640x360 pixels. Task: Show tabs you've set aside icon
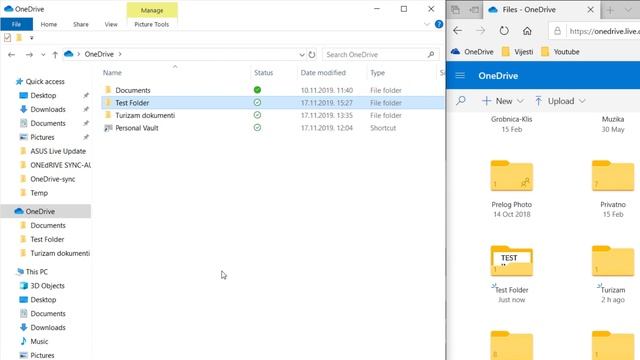point(456,10)
